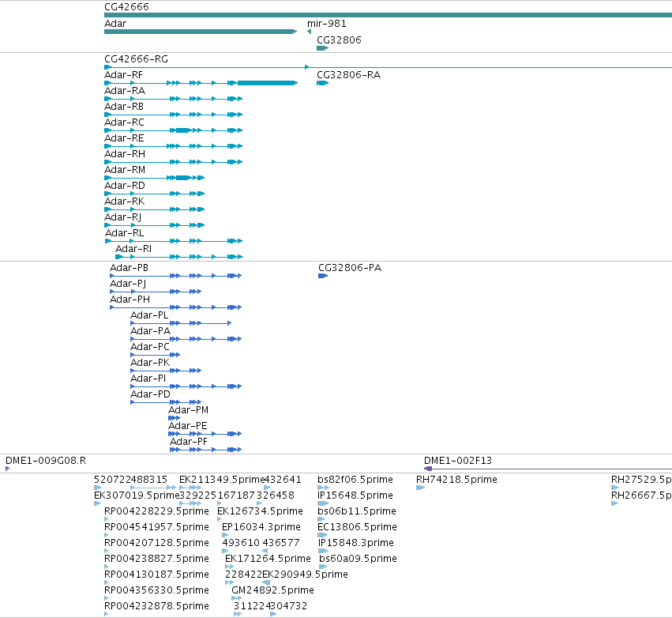
Task: Select the RH74218.5prime EST label
Action: [456, 480]
